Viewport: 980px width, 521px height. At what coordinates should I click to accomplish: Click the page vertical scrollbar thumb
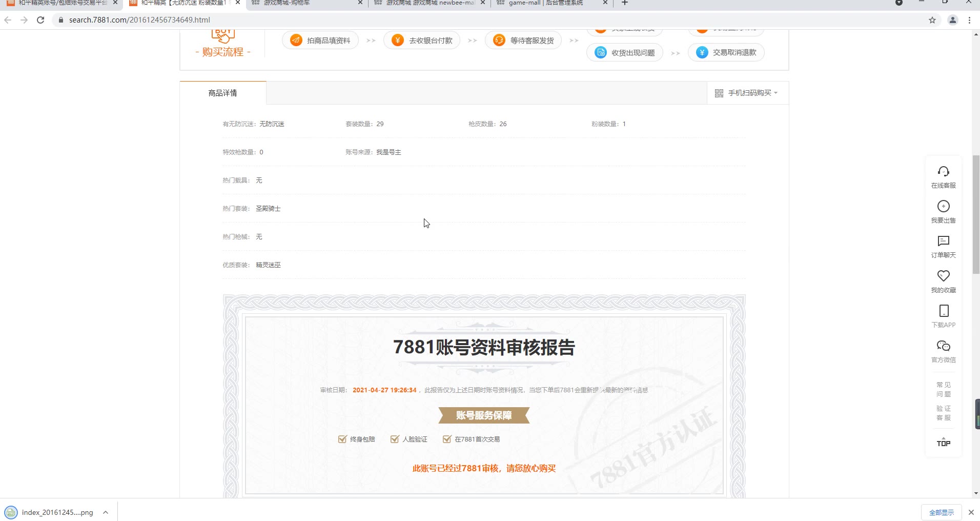pos(976,214)
